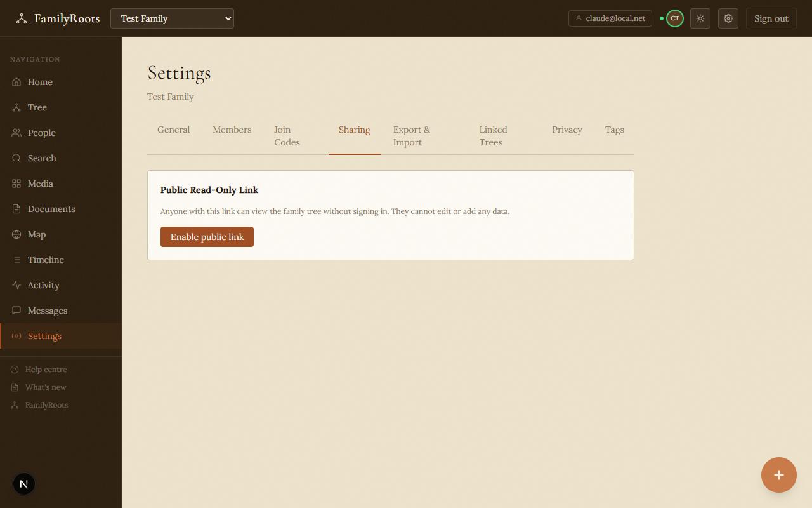The width and height of the screenshot is (812, 508).
Task: Select the Sharing tab
Action: 355,136
